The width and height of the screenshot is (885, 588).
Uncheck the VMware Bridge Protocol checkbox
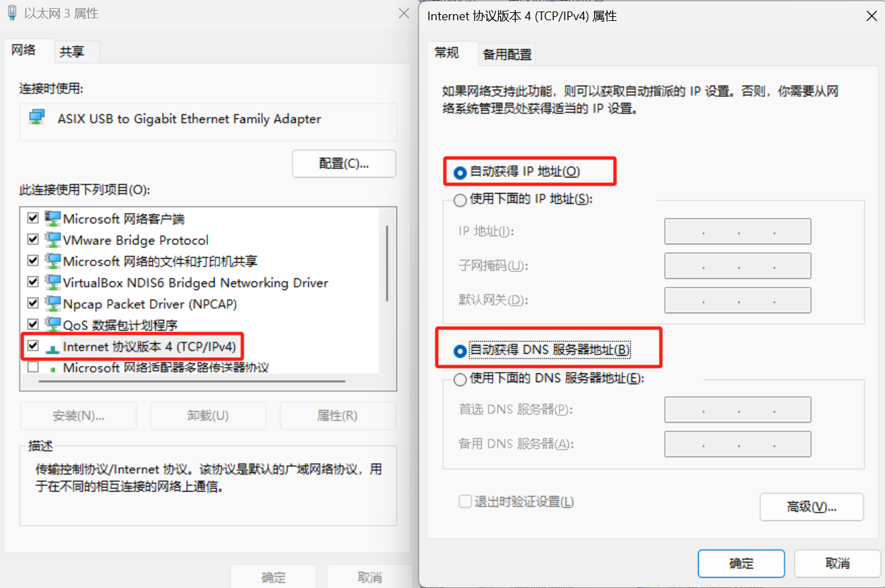click(32, 240)
